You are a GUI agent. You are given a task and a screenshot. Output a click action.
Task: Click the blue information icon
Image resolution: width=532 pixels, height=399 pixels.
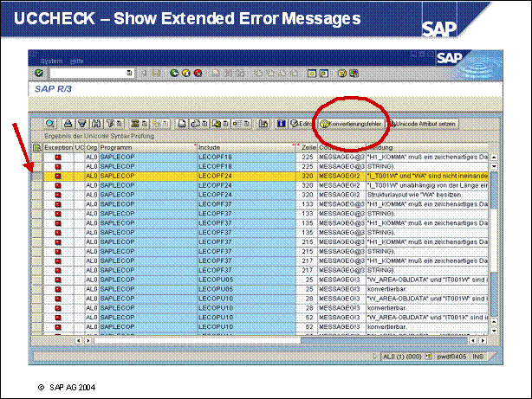click(282, 124)
